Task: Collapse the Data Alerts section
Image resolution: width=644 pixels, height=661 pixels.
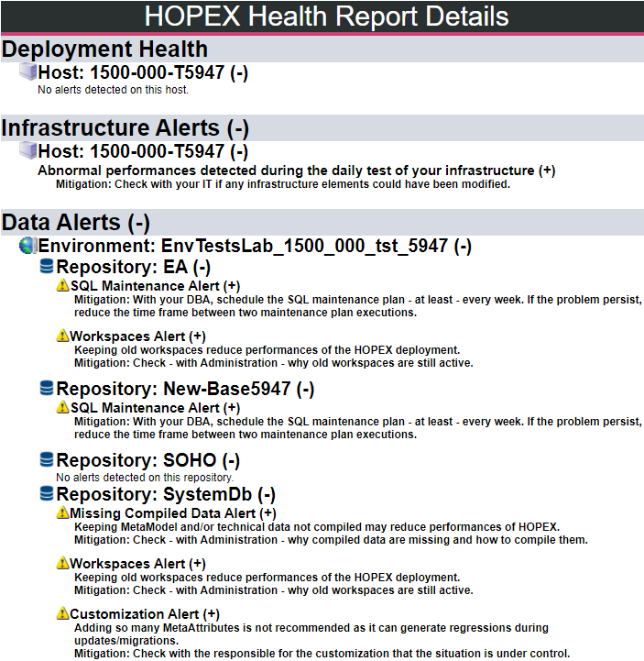Action: pyautogui.click(x=137, y=223)
